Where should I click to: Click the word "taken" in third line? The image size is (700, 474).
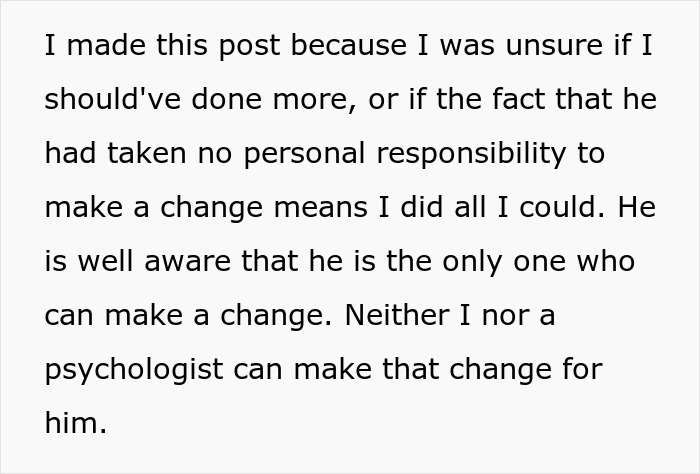[x=146, y=153]
